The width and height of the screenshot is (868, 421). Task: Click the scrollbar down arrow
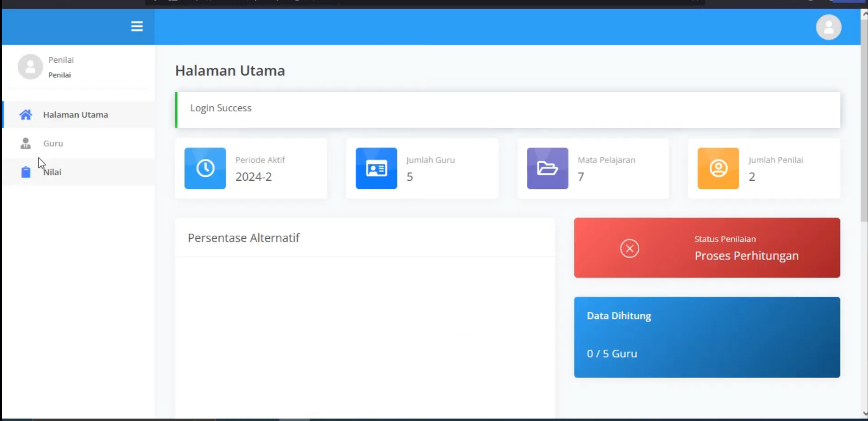point(865,413)
